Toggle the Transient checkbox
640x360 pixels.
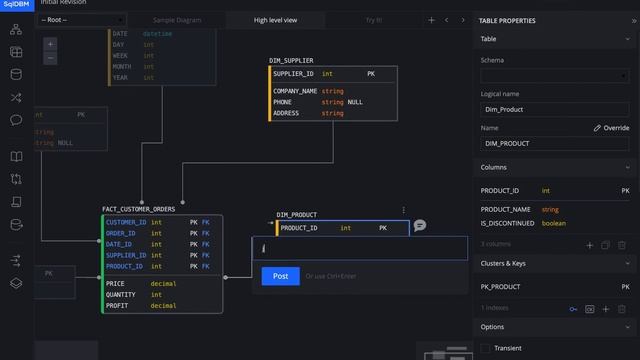point(485,348)
